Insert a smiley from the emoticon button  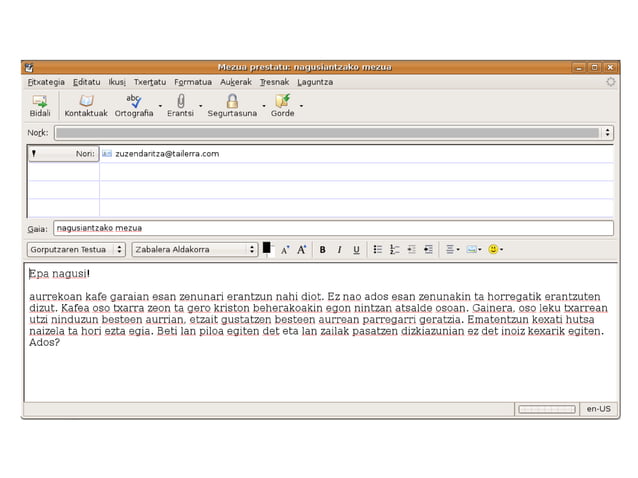tap(493, 249)
